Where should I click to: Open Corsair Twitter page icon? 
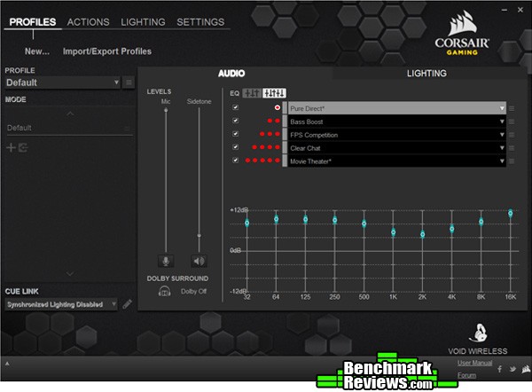512,369
